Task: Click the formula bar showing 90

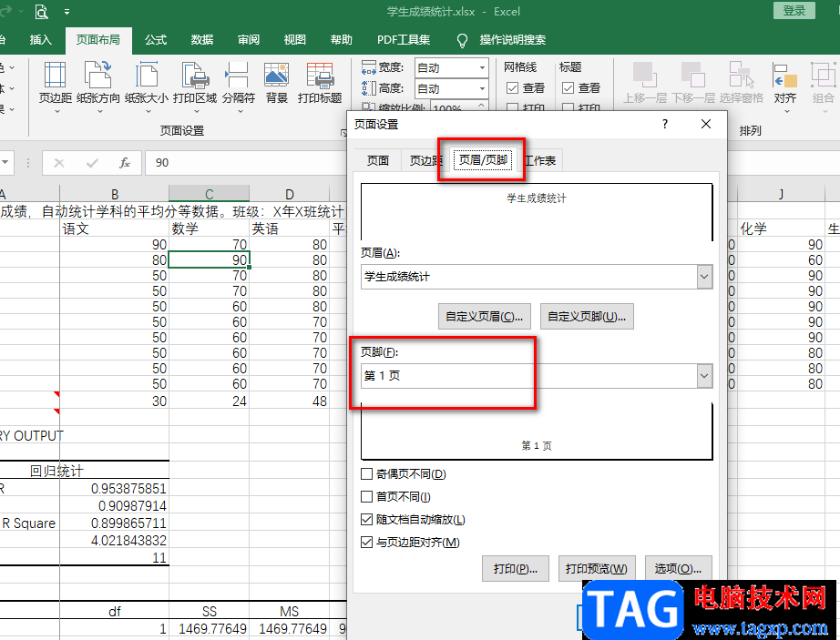Action: pos(246,163)
